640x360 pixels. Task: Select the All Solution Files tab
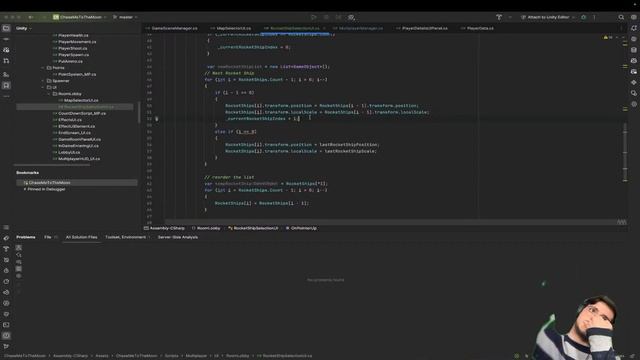point(82,237)
